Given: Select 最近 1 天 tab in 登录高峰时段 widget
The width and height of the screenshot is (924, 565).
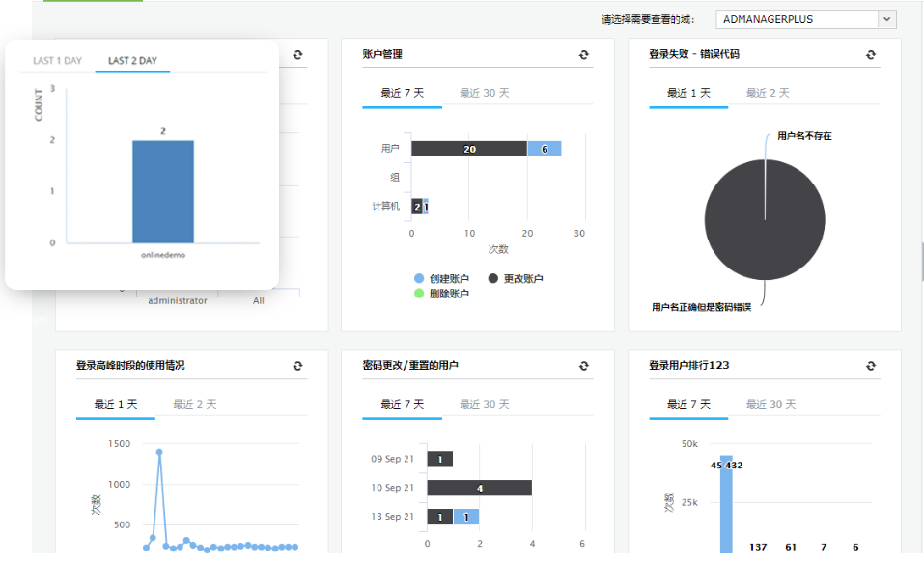Looking at the screenshot, I should tap(116, 404).
